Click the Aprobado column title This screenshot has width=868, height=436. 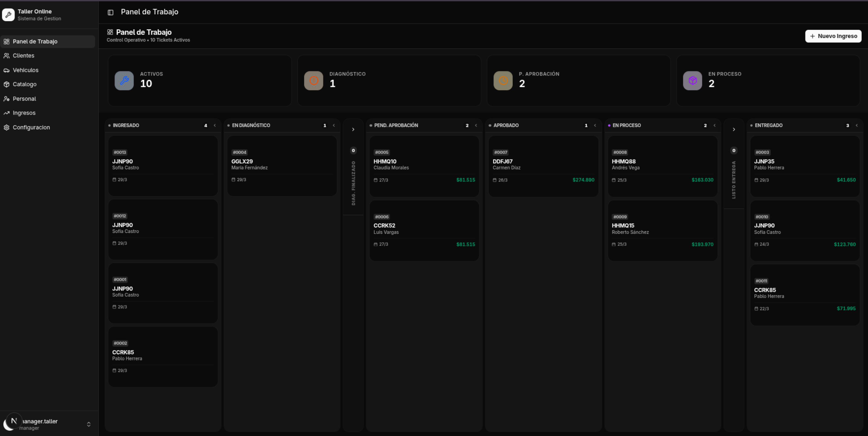pyautogui.click(x=506, y=125)
